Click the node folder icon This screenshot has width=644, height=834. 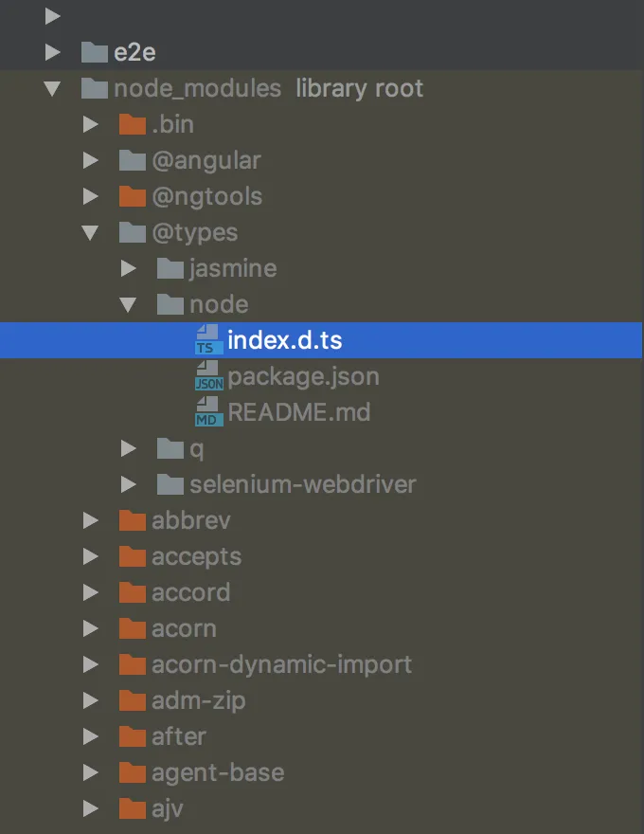tap(170, 305)
